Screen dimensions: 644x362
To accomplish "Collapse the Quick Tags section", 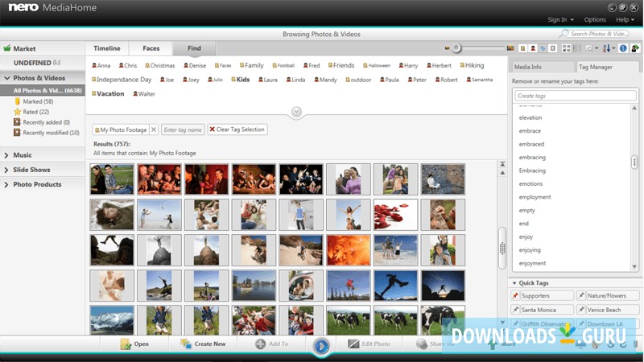I will click(514, 283).
